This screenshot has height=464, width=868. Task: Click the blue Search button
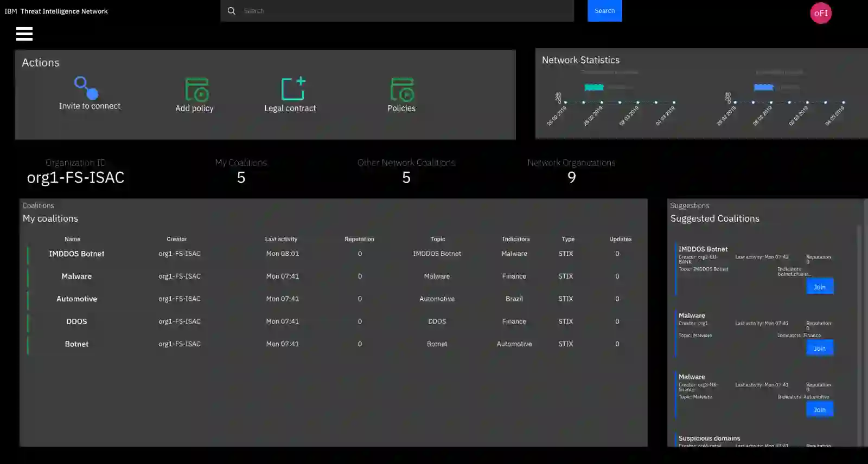pos(605,11)
